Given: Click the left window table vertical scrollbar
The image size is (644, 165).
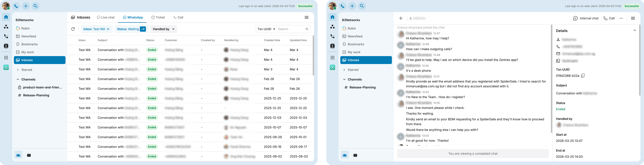Looking at the screenshot, I should [313, 56].
